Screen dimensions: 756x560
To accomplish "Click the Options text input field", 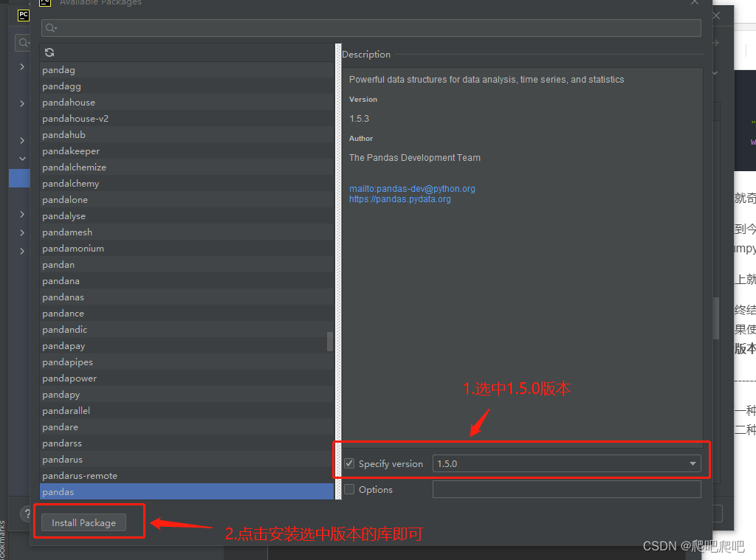I will coord(566,489).
